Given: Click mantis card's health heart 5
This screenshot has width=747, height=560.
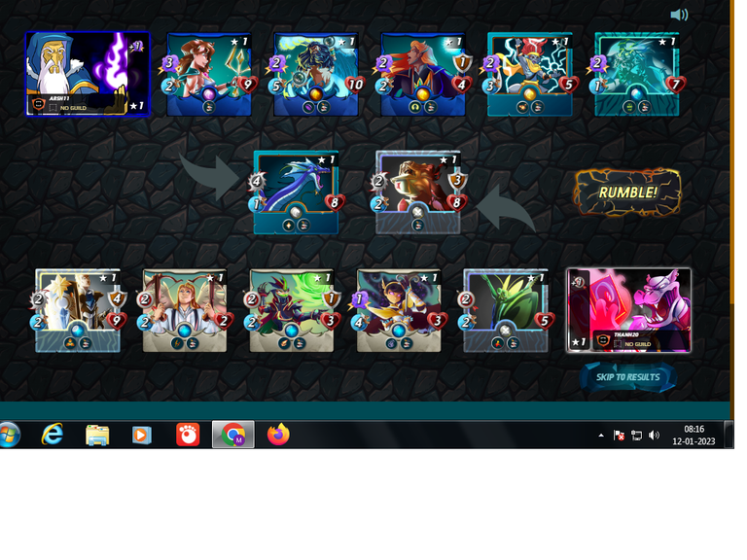Looking at the screenshot, I should coord(545,321).
